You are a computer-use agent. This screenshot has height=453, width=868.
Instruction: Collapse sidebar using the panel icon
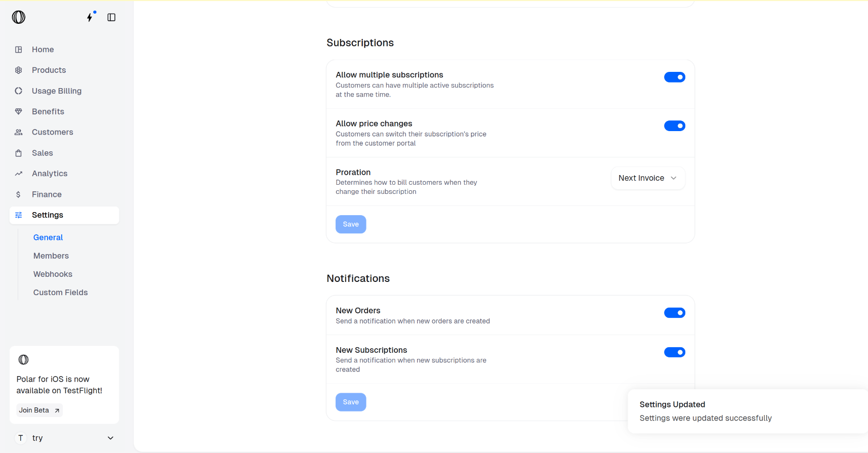point(111,17)
